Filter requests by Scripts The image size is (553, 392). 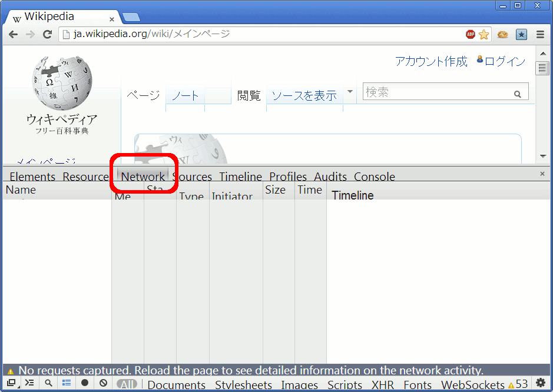click(345, 385)
